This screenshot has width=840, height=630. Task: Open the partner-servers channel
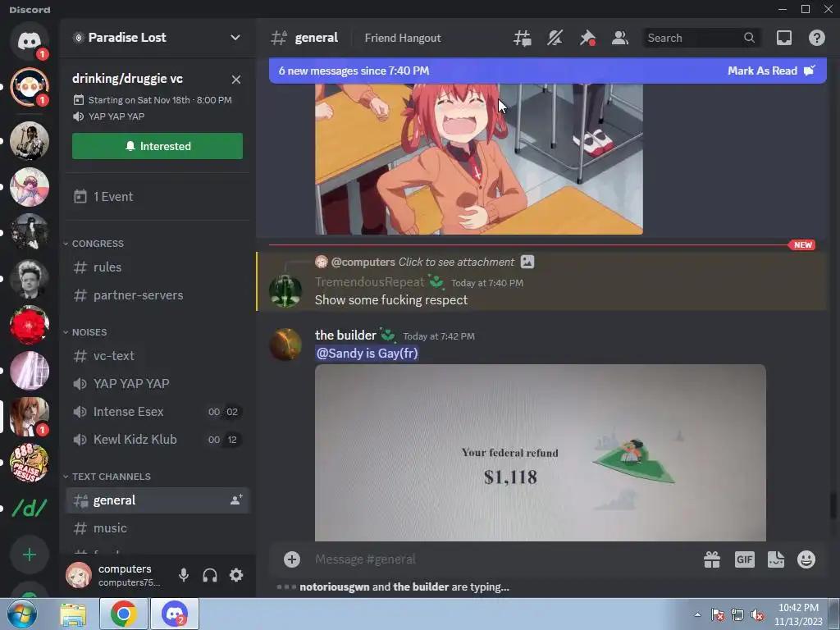tap(157, 295)
